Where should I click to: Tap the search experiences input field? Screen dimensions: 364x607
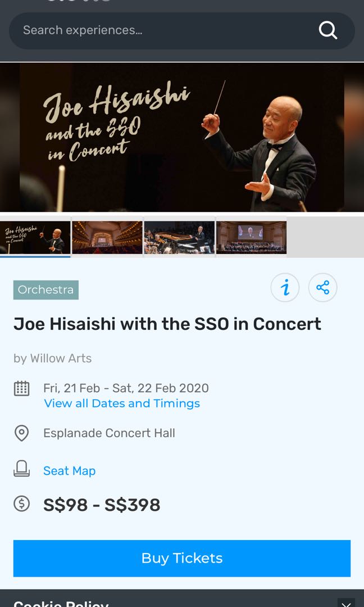140,31
